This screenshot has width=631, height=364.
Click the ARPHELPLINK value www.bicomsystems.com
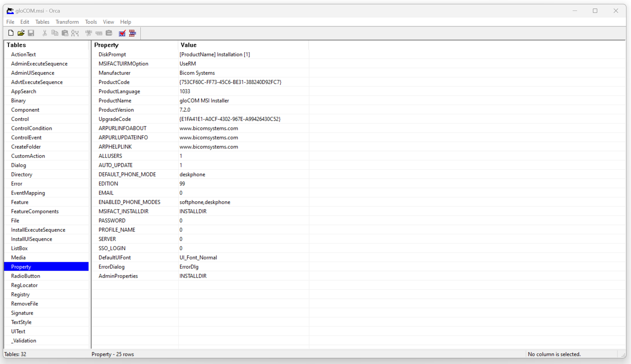[x=209, y=147]
